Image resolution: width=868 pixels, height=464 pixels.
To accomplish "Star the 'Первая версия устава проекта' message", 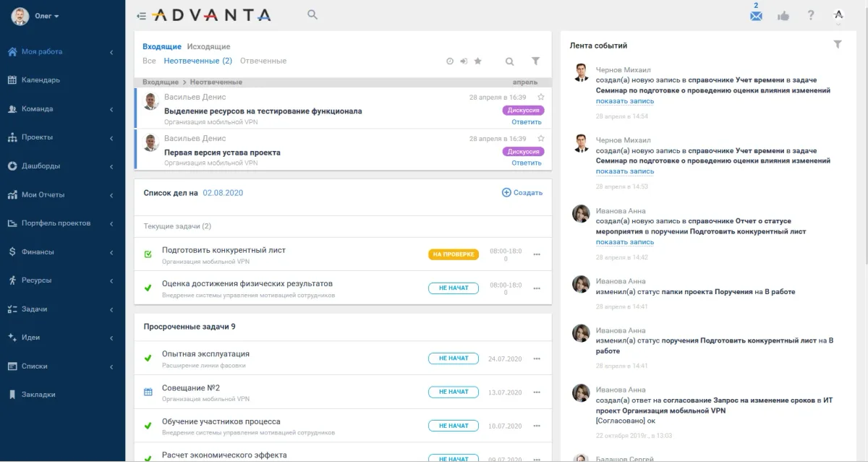I will tap(541, 138).
